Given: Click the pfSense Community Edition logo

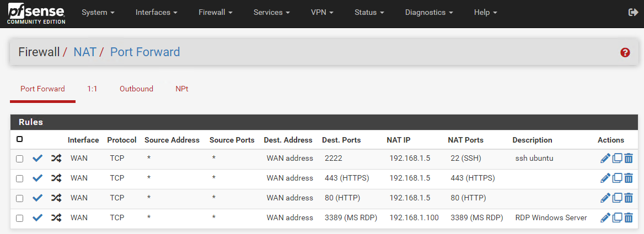Looking at the screenshot, I should click(36, 13).
